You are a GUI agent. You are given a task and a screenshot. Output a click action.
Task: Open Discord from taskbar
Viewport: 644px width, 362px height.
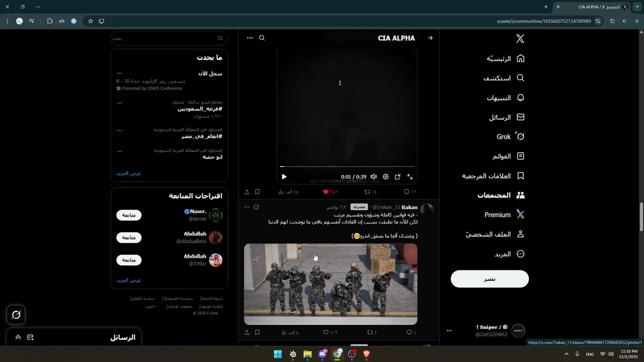pos(323,354)
